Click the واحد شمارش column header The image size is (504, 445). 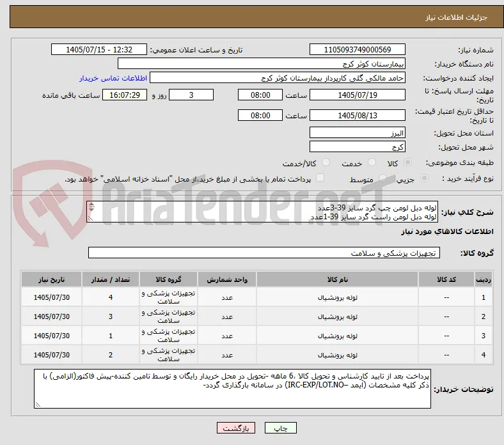(227, 279)
